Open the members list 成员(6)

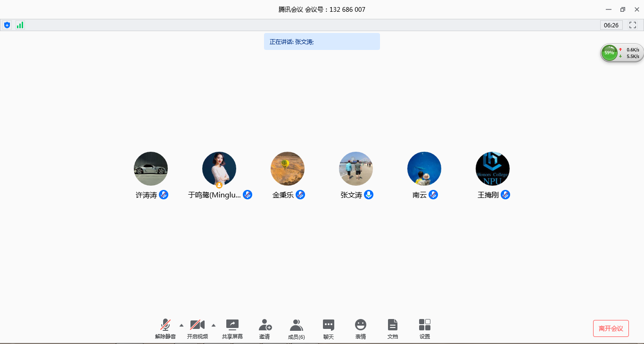point(296,328)
